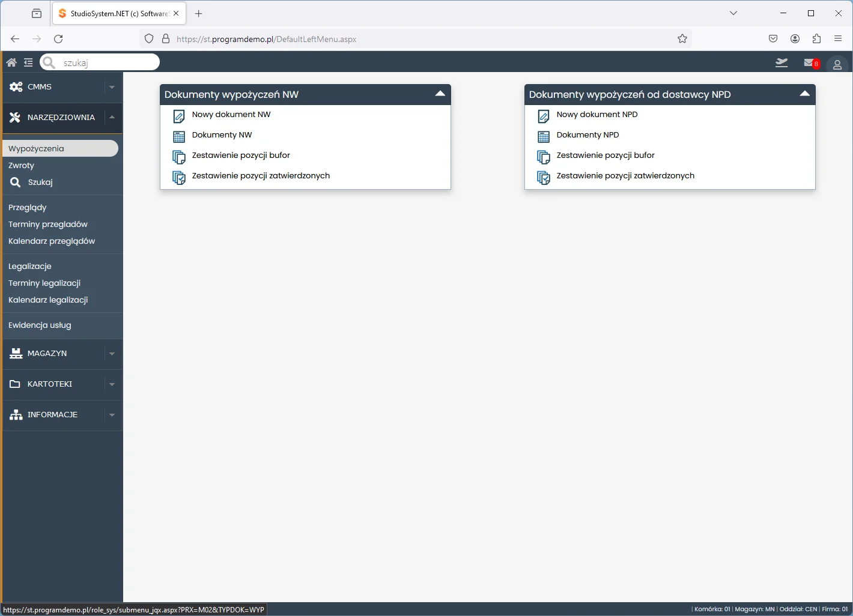Click the Dokumenty NPD table icon

click(x=543, y=136)
